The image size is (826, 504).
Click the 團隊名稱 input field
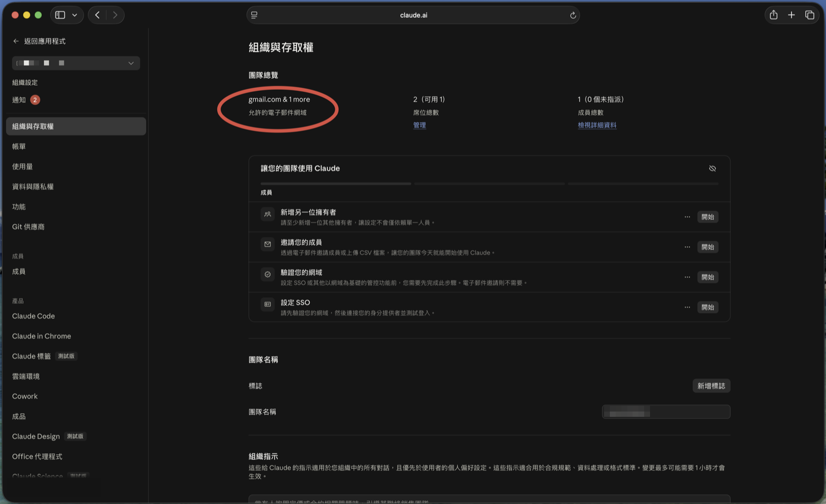click(x=666, y=412)
